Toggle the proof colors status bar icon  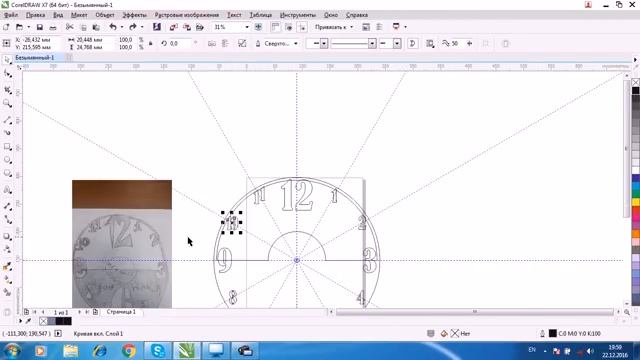430,333
